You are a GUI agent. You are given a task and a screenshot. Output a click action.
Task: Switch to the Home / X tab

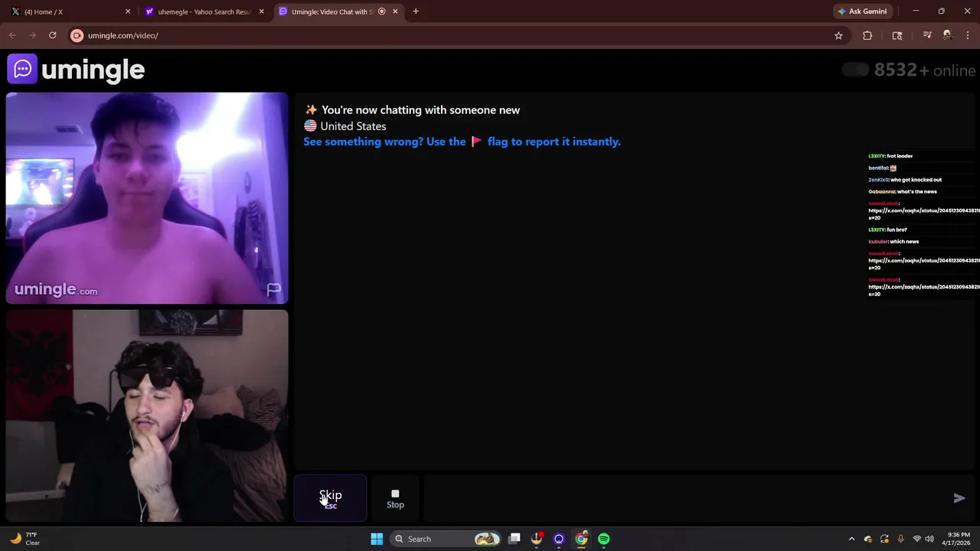pyautogui.click(x=67, y=11)
